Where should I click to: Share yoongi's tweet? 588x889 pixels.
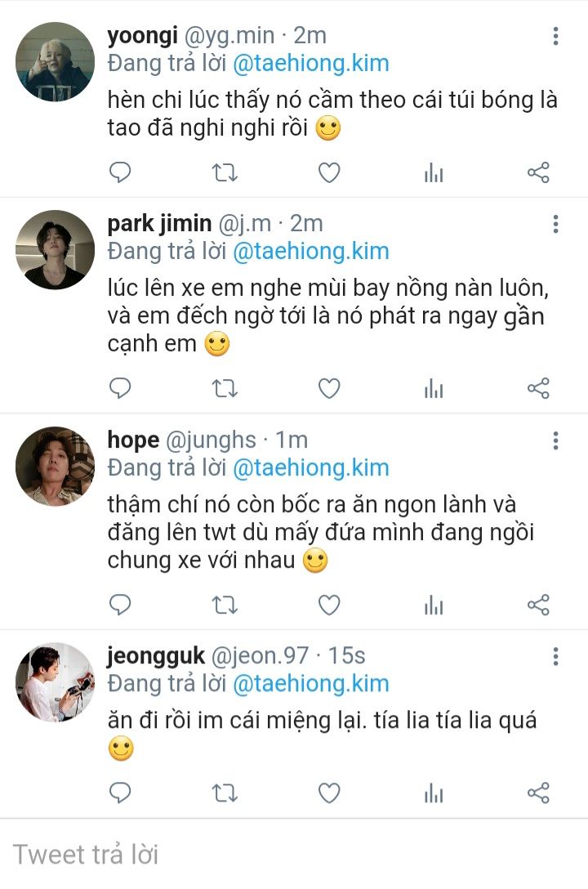click(538, 172)
